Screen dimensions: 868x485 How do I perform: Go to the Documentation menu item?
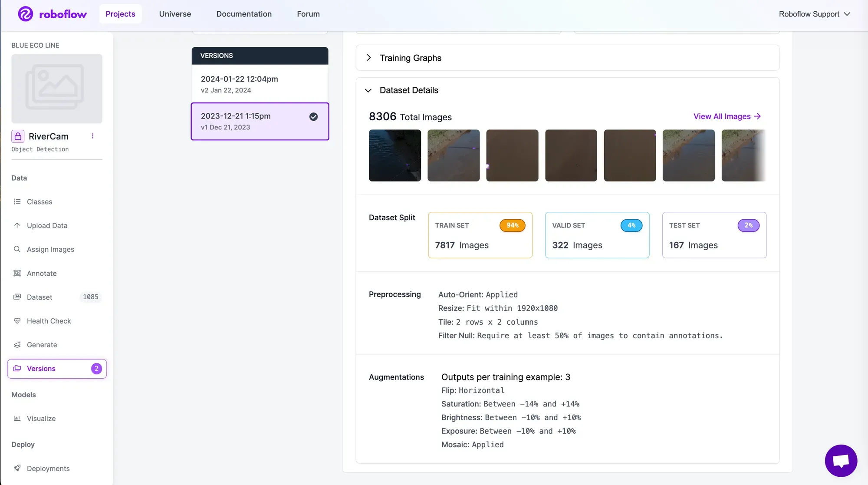pyautogui.click(x=244, y=14)
